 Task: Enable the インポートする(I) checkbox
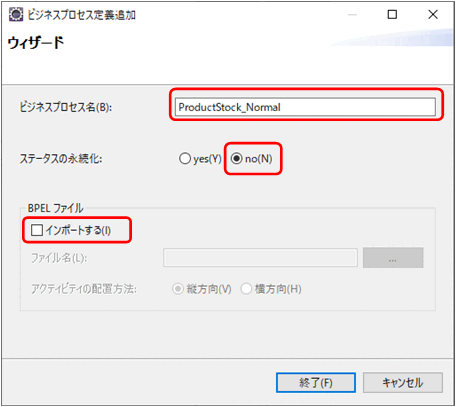[x=71, y=230]
